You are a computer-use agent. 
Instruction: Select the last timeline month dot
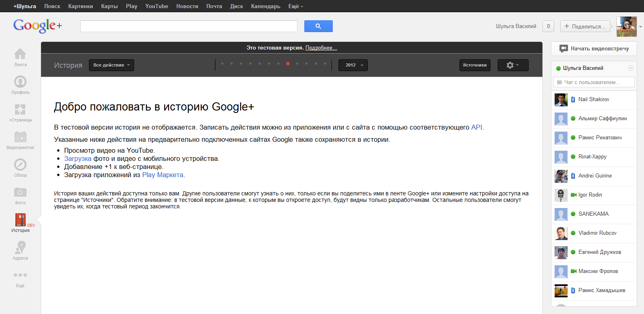coord(325,64)
